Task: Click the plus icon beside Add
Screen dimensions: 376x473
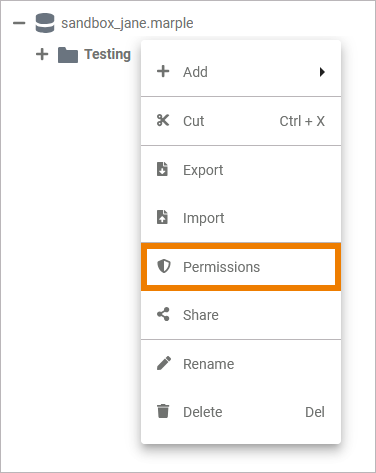Action: [163, 71]
